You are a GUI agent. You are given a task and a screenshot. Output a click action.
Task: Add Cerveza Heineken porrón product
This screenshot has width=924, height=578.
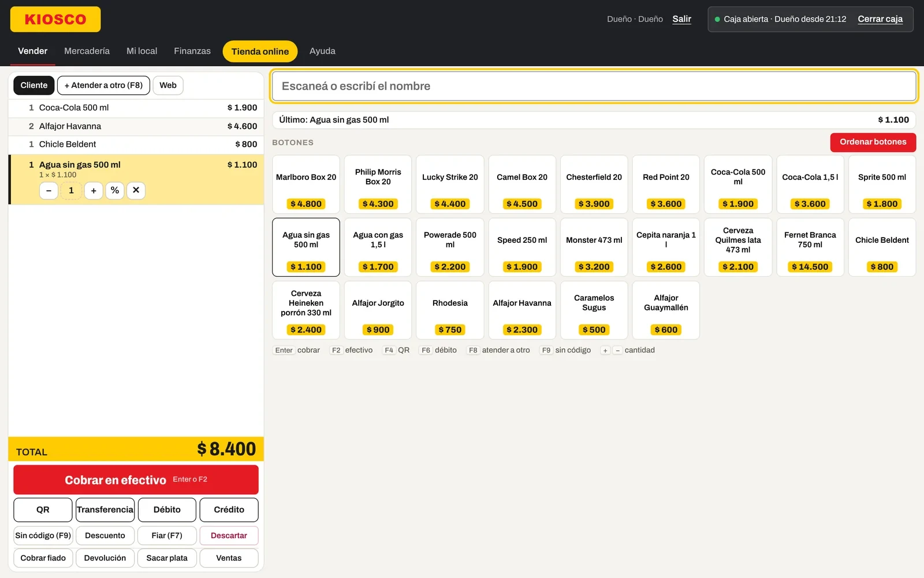[x=306, y=310]
